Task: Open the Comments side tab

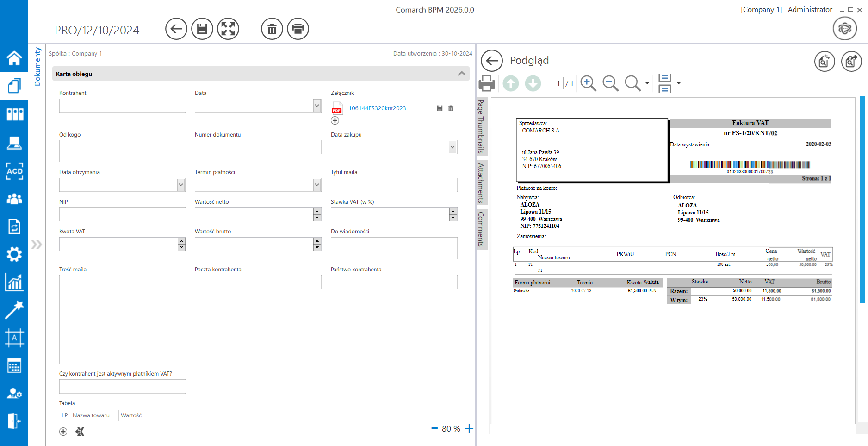Action: pos(481,229)
